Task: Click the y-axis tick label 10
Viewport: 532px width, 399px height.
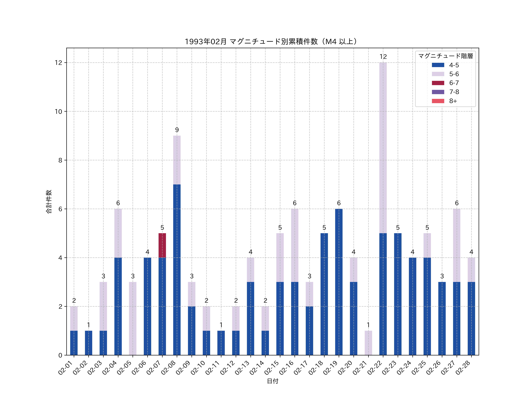Action: point(58,112)
